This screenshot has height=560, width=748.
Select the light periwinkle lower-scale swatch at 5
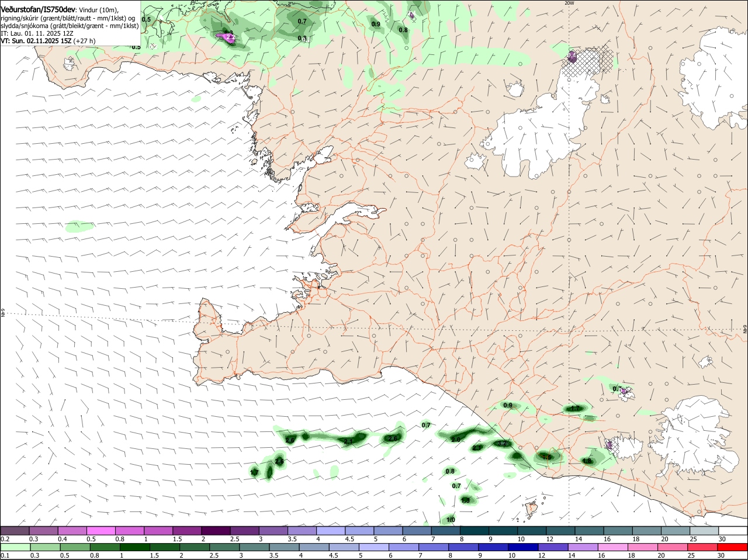[375, 547]
